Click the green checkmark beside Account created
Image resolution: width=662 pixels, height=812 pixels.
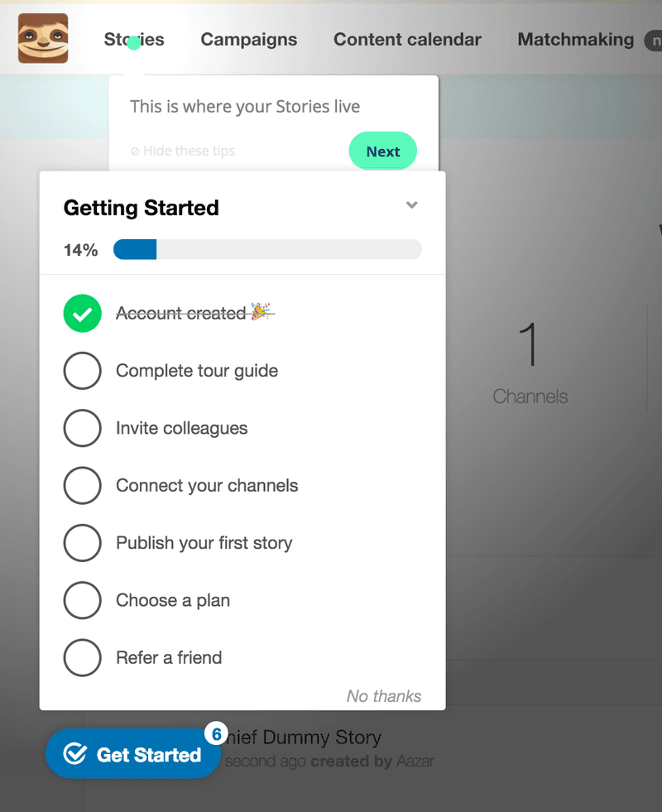click(x=82, y=314)
